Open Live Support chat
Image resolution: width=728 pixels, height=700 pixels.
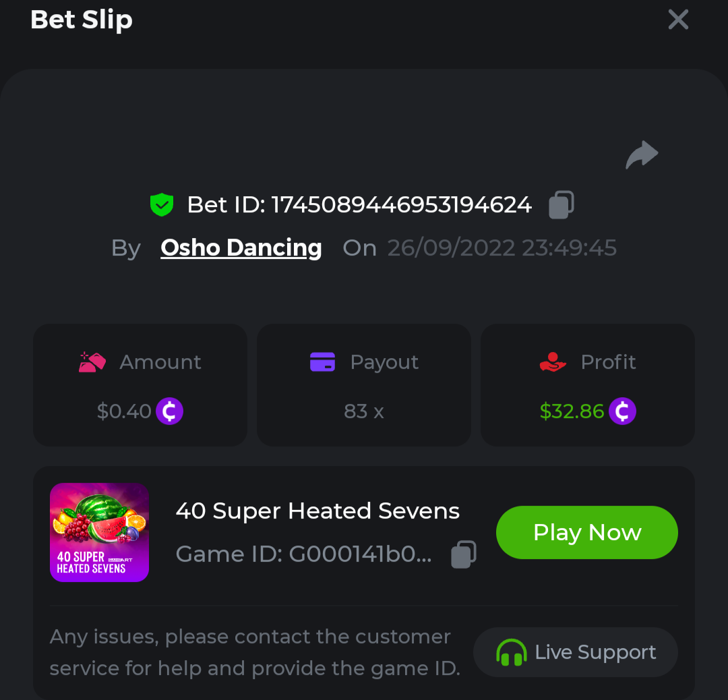(x=576, y=652)
